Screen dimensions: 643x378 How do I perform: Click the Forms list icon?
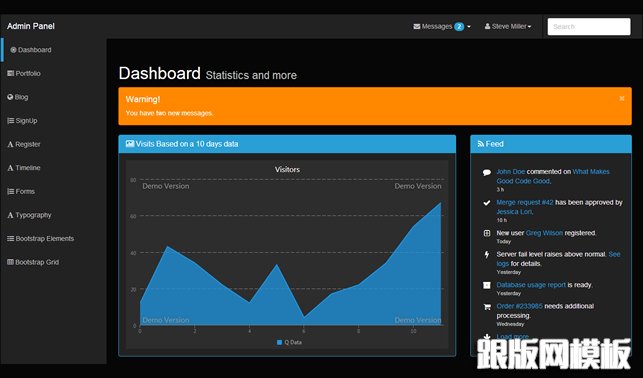(x=11, y=191)
